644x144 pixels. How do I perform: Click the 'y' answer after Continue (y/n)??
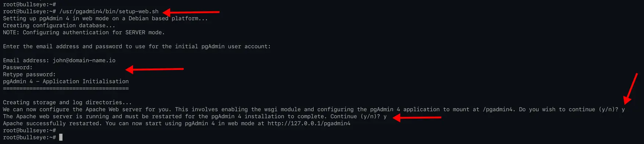pyautogui.click(x=385, y=116)
